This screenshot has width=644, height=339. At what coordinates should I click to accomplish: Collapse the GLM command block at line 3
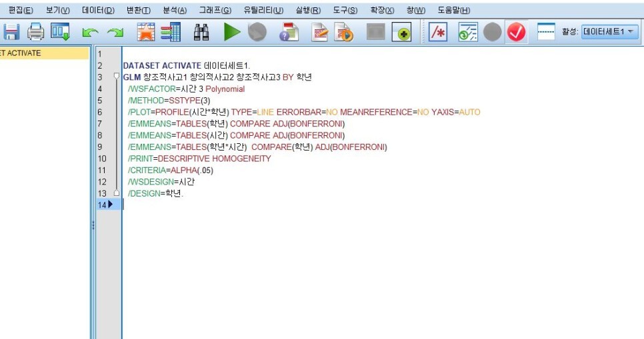[x=117, y=77]
